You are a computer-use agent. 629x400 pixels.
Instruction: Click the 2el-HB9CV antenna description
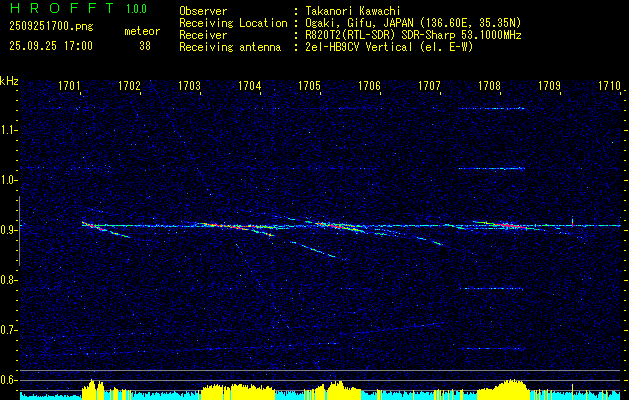389,47
